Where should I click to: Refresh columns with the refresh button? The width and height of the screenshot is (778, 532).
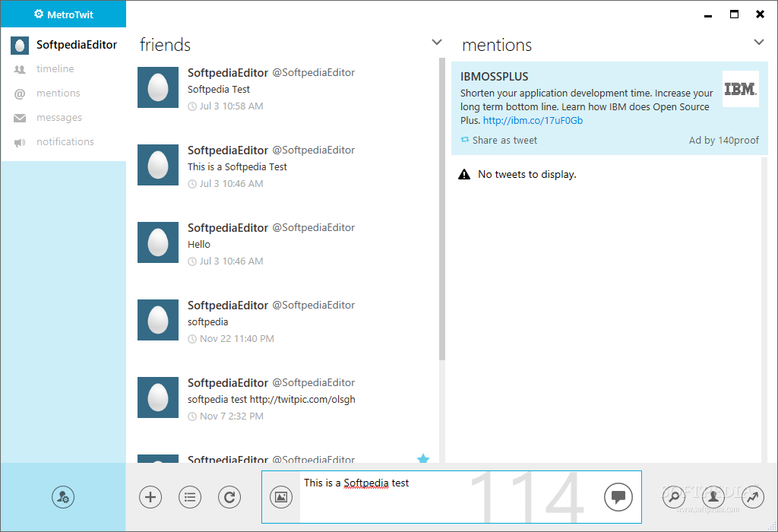[229, 497]
